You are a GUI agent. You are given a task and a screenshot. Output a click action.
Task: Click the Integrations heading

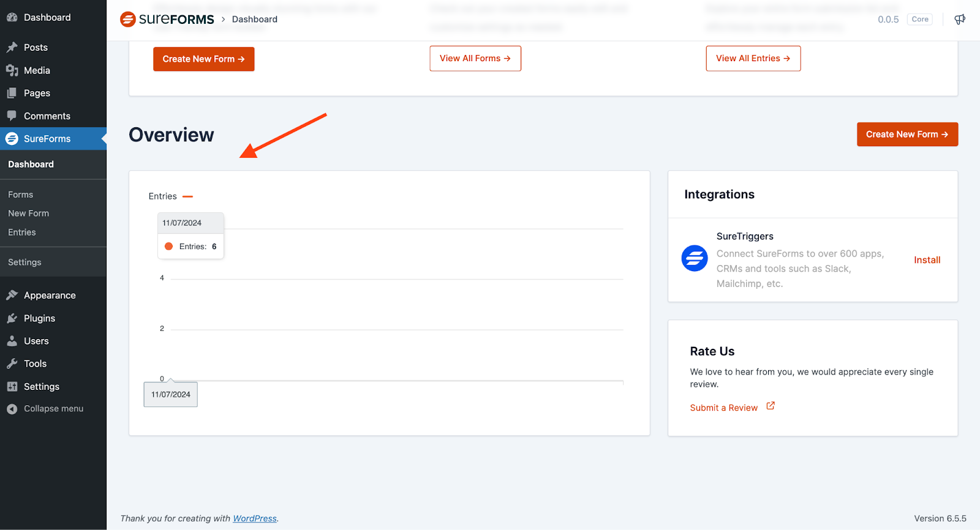pyautogui.click(x=719, y=194)
